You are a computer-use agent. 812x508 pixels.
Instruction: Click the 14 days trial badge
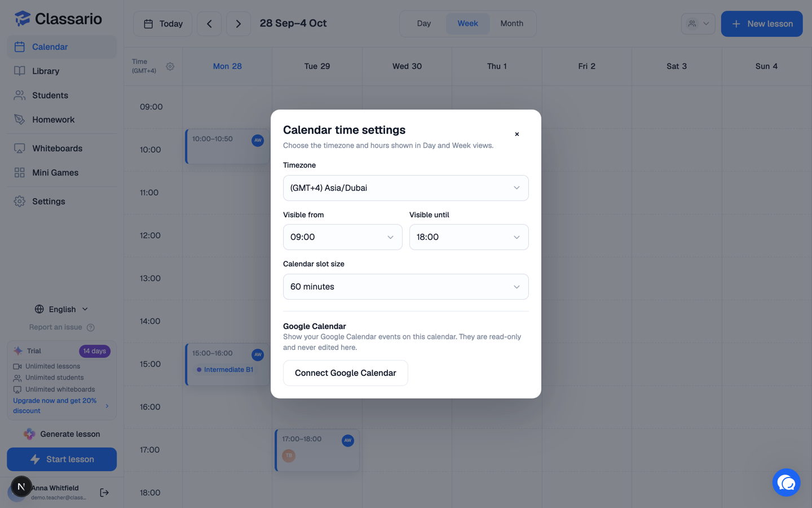(x=95, y=351)
